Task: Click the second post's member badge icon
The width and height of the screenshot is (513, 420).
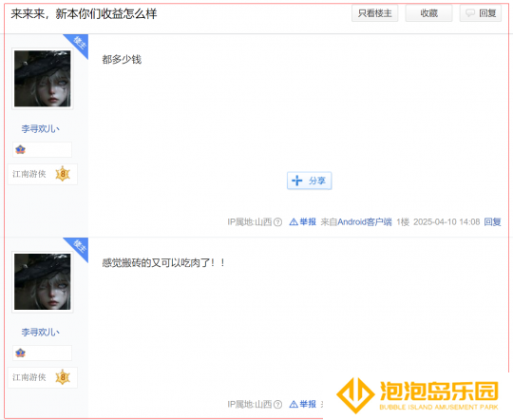Action: [x=20, y=353]
